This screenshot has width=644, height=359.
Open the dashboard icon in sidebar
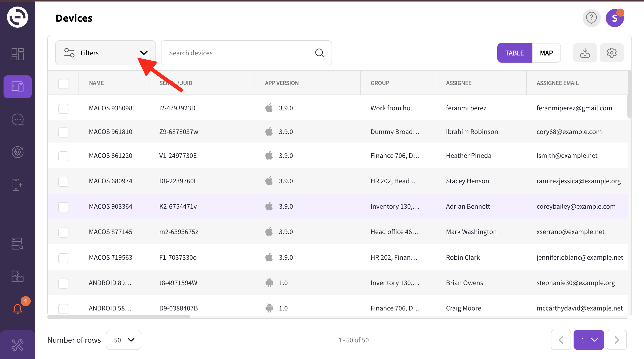tap(18, 54)
